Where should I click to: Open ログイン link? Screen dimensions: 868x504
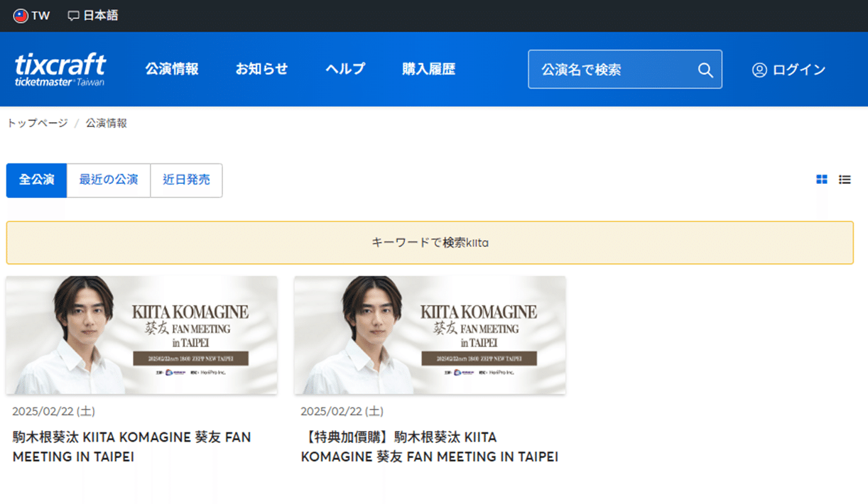(799, 70)
